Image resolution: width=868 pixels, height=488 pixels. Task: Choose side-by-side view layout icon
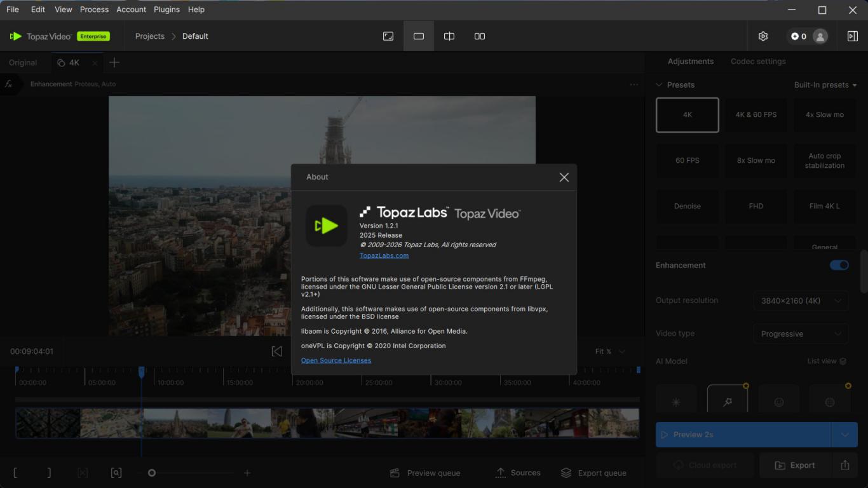tap(480, 36)
